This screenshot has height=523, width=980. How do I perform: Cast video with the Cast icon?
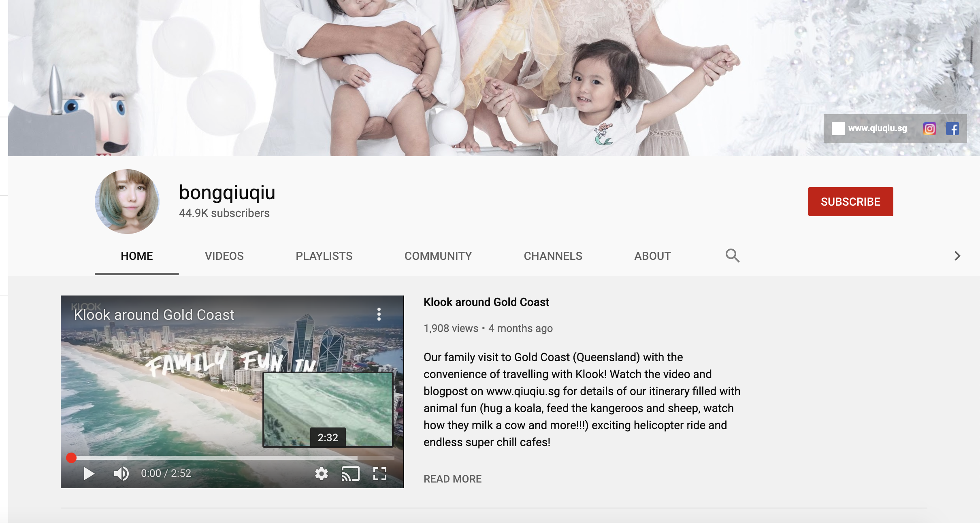(x=350, y=473)
